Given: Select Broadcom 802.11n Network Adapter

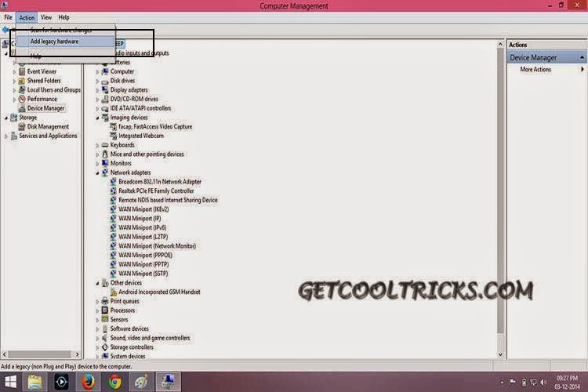Looking at the screenshot, I should click(x=160, y=182).
